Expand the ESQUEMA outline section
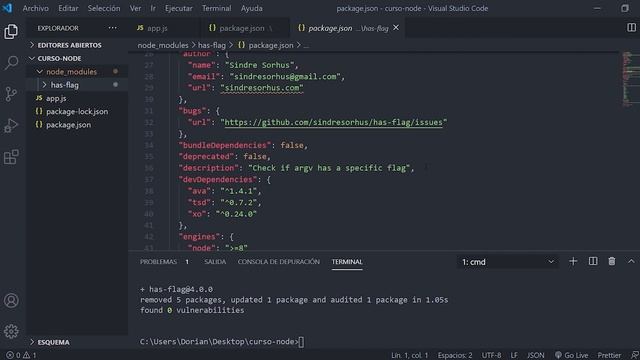The width and height of the screenshot is (640, 360). (53, 342)
